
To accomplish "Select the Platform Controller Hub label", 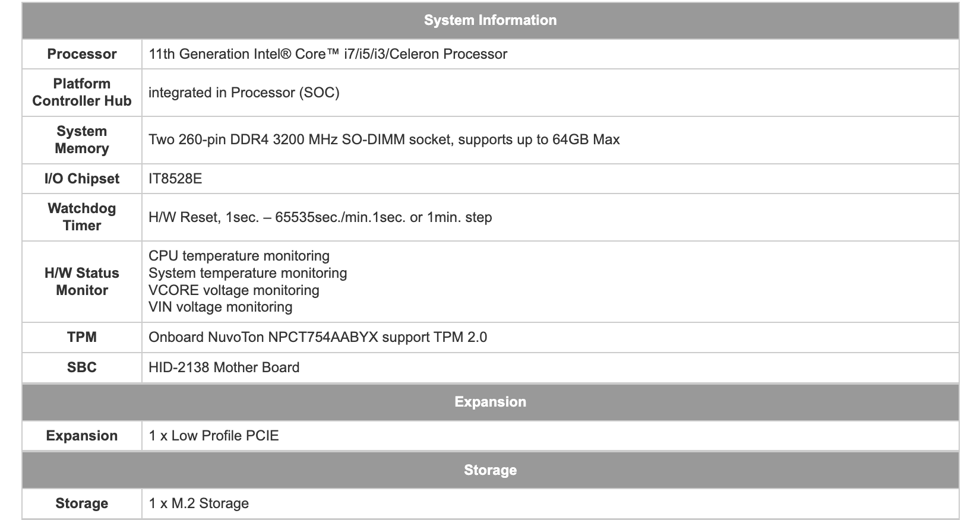I will click(x=82, y=92).
